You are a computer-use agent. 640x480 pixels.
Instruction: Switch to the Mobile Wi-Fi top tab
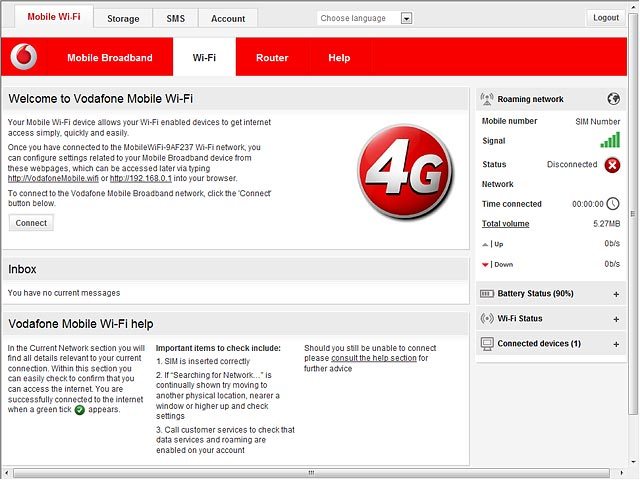click(x=54, y=17)
